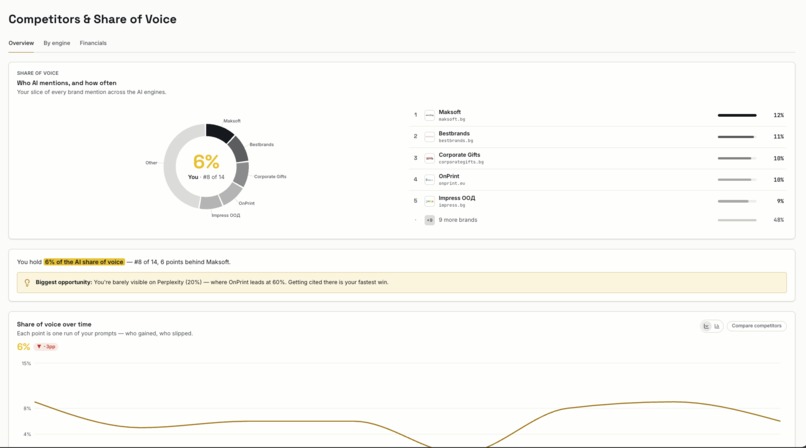This screenshot has height=448, width=806.
Task: Click the Bestbrands logo icon
Action: coord(429,137)
